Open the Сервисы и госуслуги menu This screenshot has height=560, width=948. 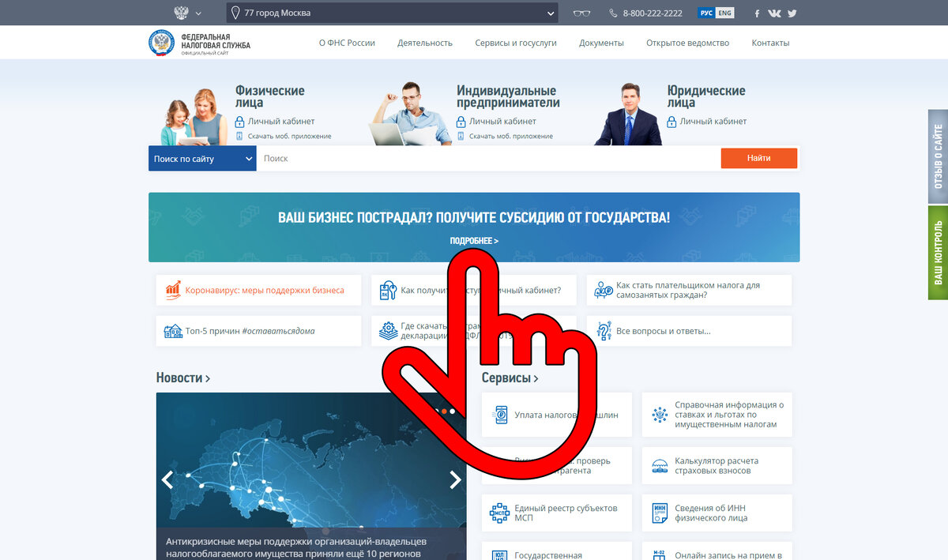point(516,43)
